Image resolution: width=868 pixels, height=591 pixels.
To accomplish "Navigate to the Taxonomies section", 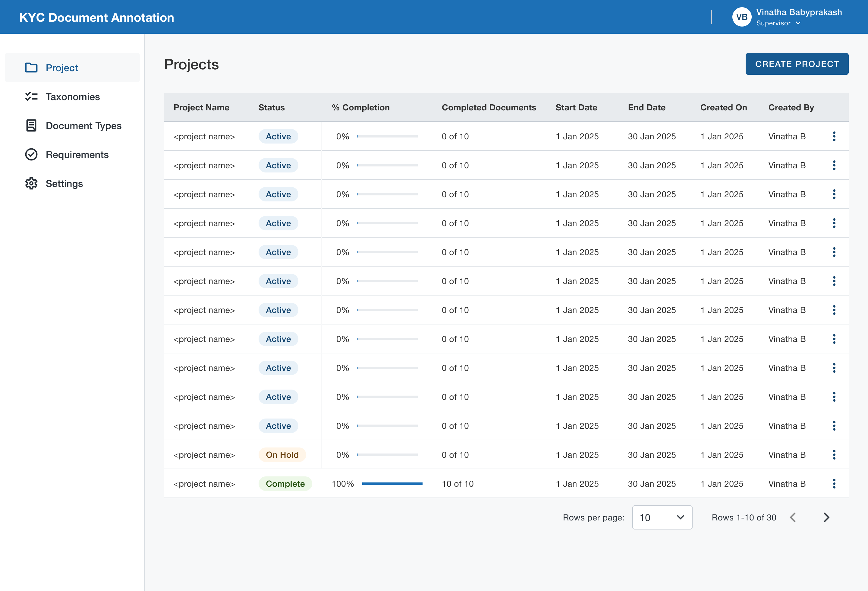I will pyautogui.click(x=73, y=97).
